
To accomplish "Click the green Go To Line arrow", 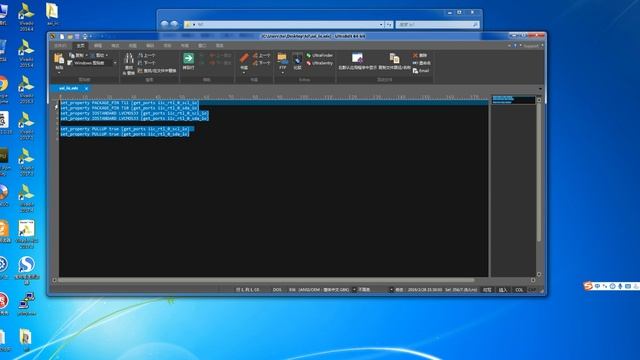I will [188, 58].
